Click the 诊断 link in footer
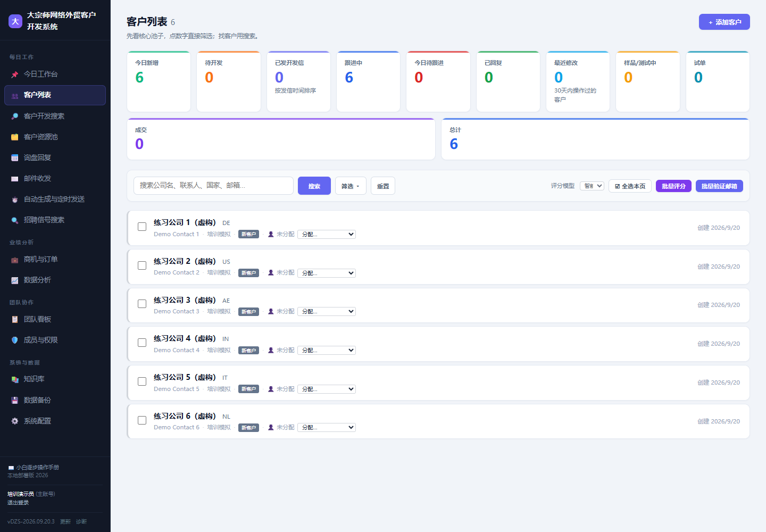This screenshot has width=766, height=532. [81, 521]
